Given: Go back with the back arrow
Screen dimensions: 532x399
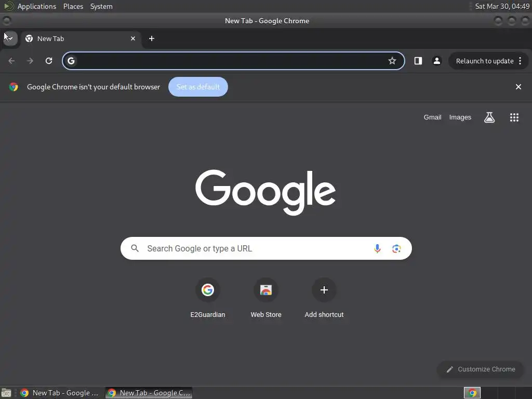Looking at the screenshot, I should (11, 61).
